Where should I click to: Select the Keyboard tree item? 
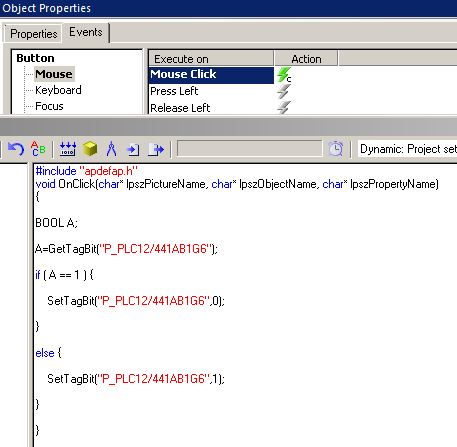pos(58,90)
